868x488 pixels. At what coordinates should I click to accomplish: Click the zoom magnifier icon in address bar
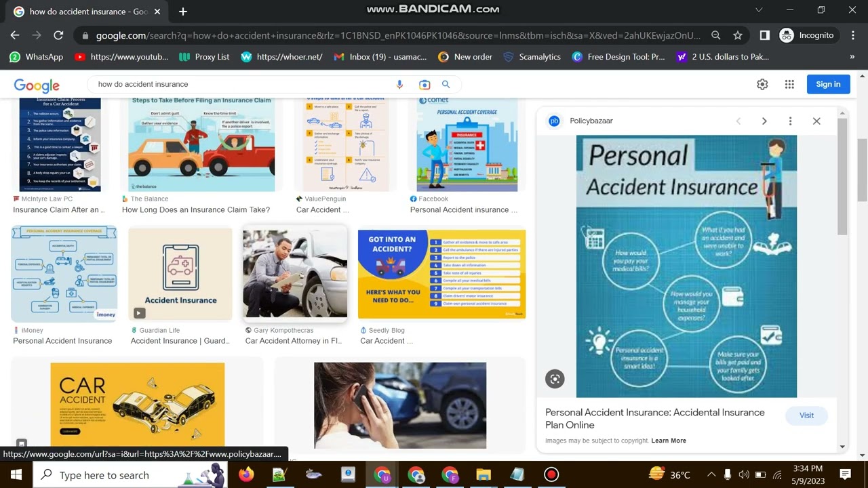point(716,35)
